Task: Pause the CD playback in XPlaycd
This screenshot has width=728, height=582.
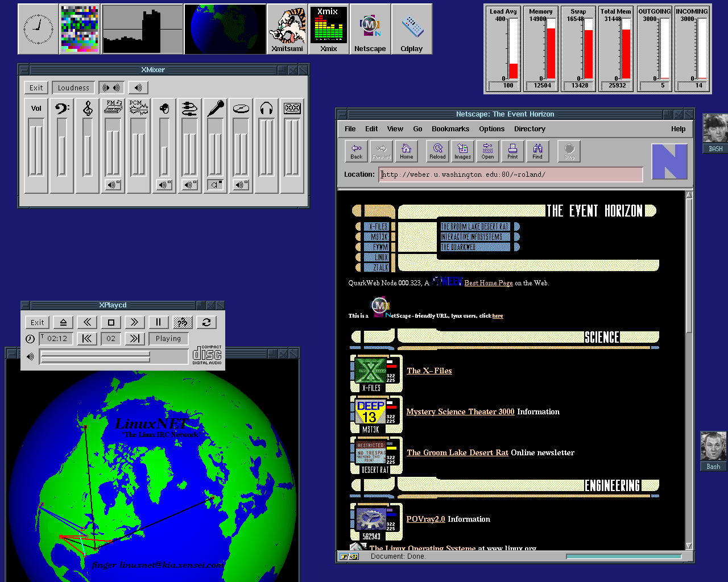Action: pos(158,322)
